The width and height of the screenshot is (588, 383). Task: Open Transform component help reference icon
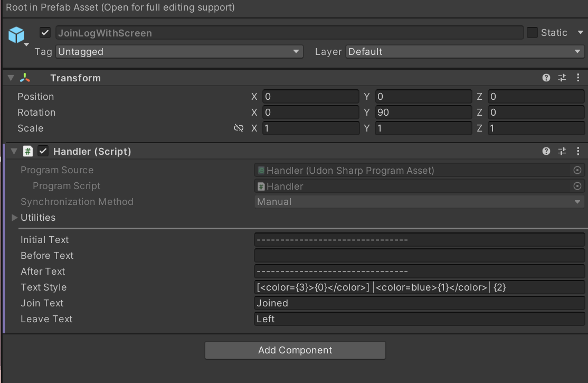(x=546, y=78)
